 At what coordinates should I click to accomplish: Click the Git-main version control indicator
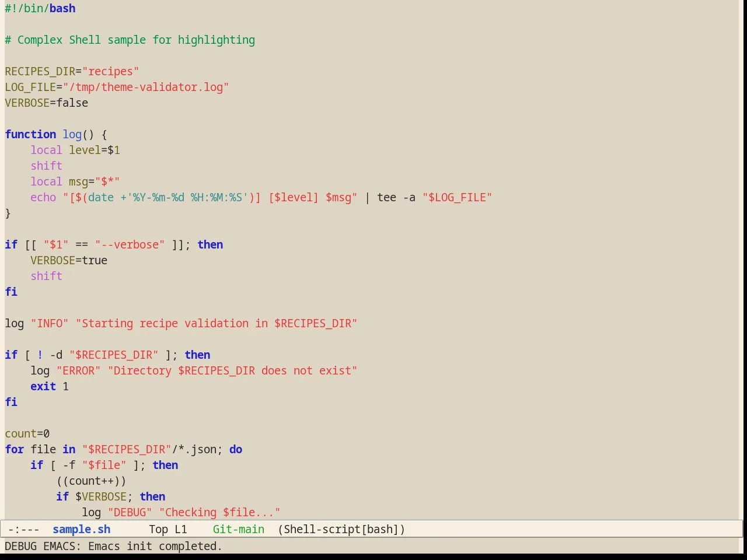point(238,529)
